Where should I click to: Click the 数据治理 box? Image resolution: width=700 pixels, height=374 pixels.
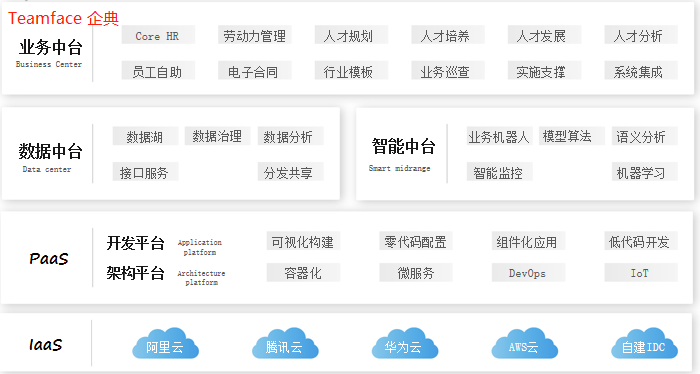[217, 136]
